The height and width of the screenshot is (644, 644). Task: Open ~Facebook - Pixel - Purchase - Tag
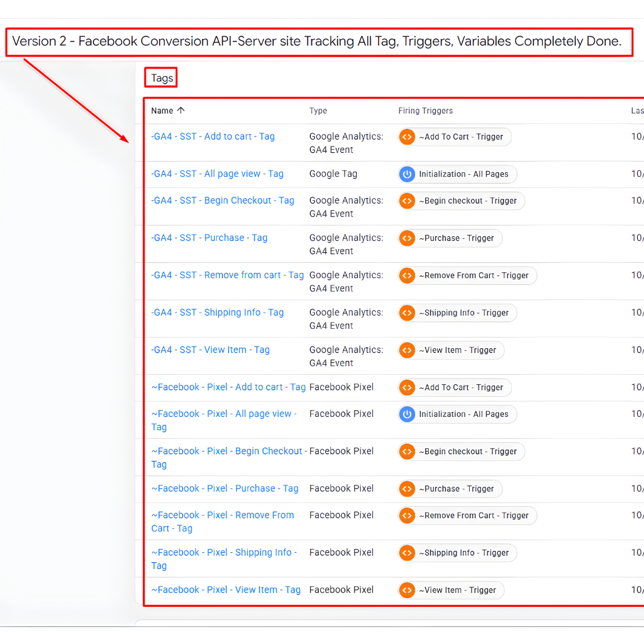(x=225, y=488)
